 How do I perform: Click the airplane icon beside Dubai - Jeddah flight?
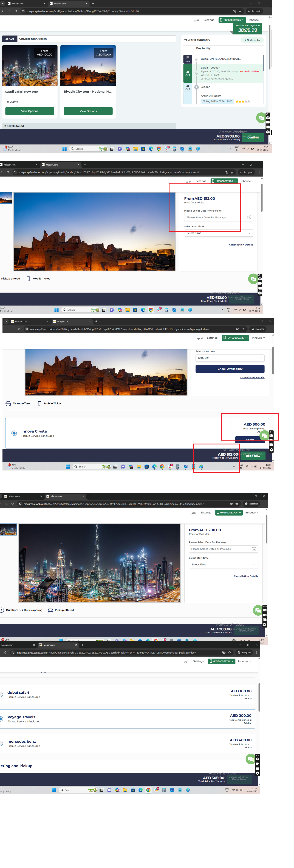(196, 73)
